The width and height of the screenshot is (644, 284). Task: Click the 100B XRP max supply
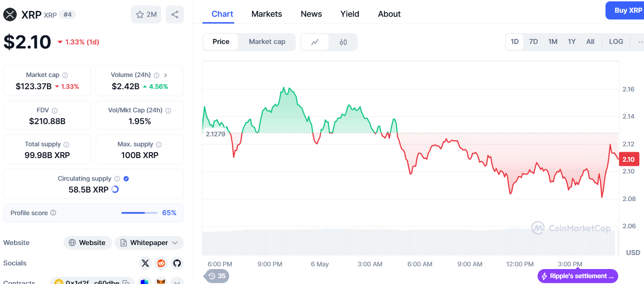tap(139, 155)
